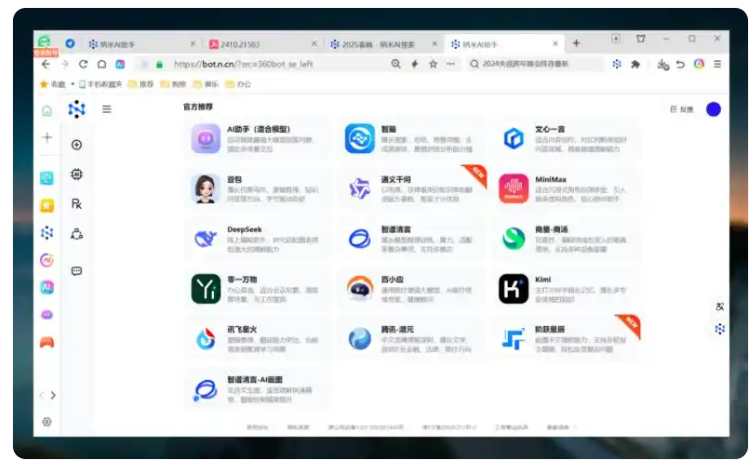
Task: Open the 智谱清言 blue ring icon
Action: coord(360,239)
